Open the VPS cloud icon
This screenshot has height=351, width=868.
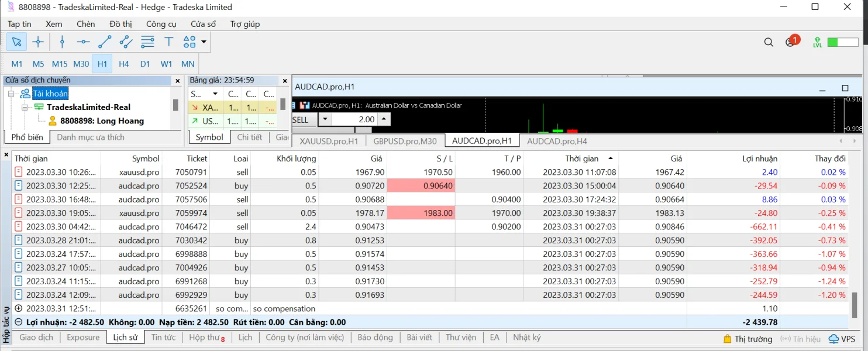[842, 339]
